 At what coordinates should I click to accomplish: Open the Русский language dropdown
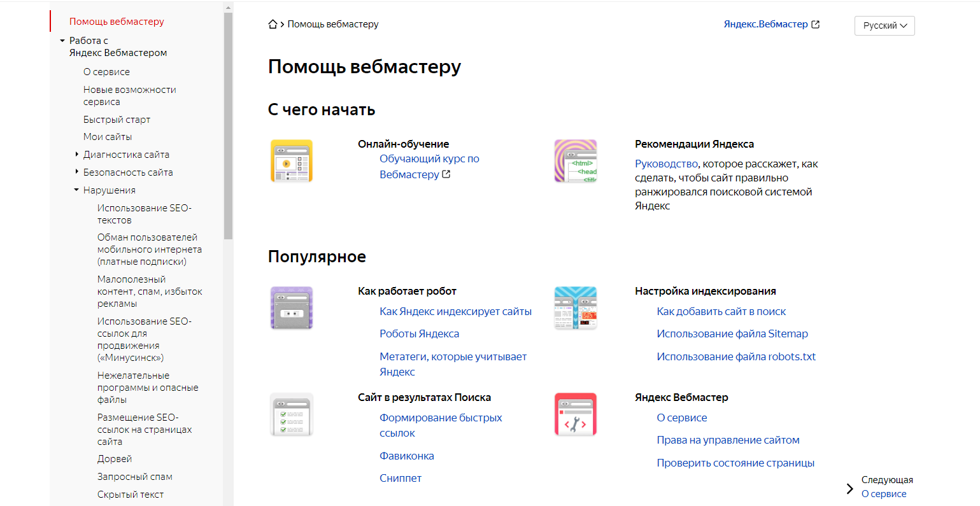point(884,25)
